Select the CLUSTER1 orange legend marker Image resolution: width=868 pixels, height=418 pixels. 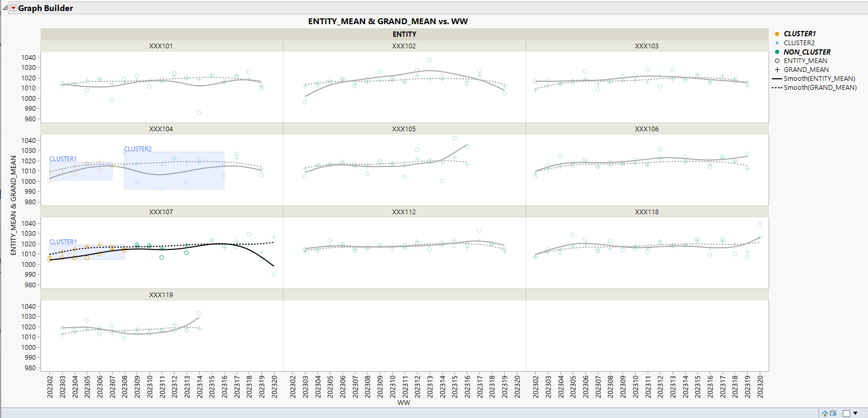tap(777, 34)
